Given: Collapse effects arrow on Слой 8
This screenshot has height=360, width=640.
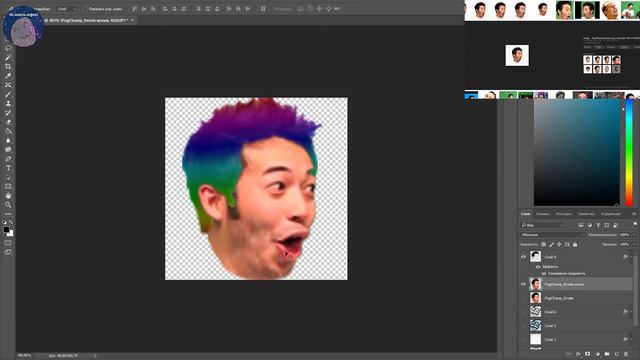Looking at the screenshot, I should pos(631,257).
